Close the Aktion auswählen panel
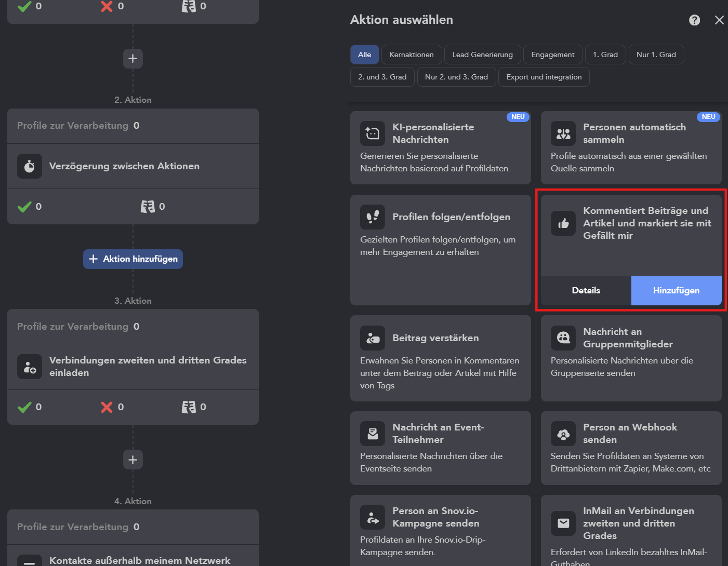Screen dimensions: 728x566 [719, 20]
